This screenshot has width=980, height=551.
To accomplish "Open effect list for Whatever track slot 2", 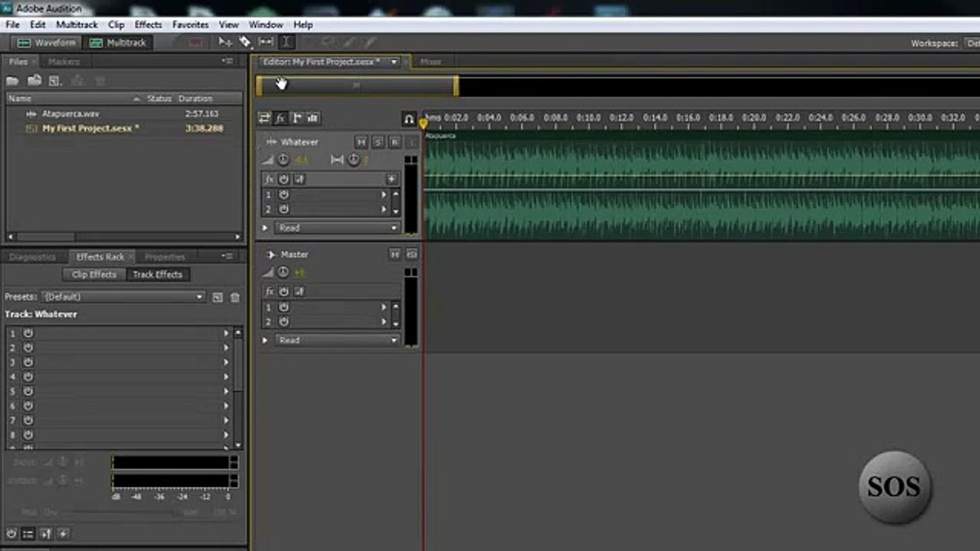I will pyautogui.click(x=384, y=209).
